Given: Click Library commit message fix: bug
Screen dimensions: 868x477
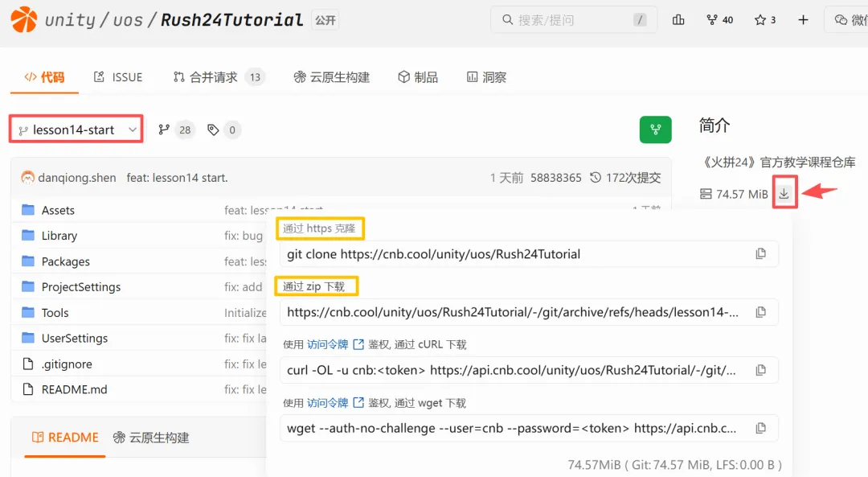Looking at the screenshot, I should pyautogui.click(x=244, y=236).
